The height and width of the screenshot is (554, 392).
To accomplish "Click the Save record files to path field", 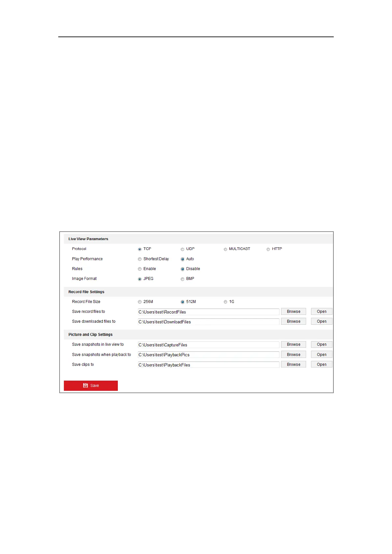I will pyautogui.click(x=208, y=312).
